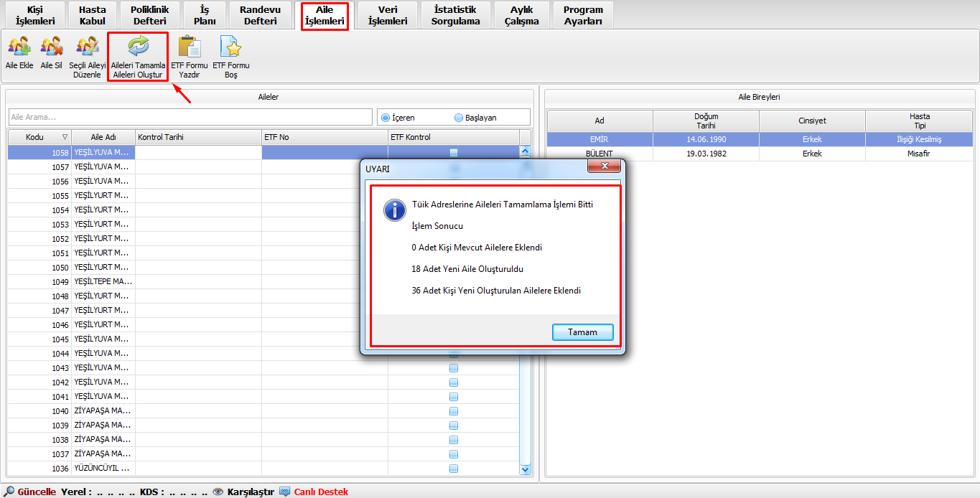Close the UYARI dialog
The width and height of the screenshot is (980, 498).
(x=604, y=166)
